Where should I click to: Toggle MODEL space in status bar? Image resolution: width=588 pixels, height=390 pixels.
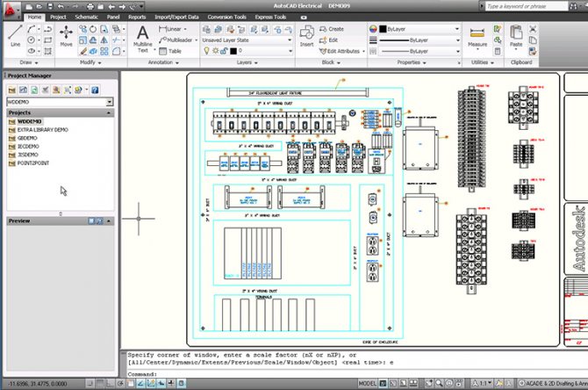(367, 383)
